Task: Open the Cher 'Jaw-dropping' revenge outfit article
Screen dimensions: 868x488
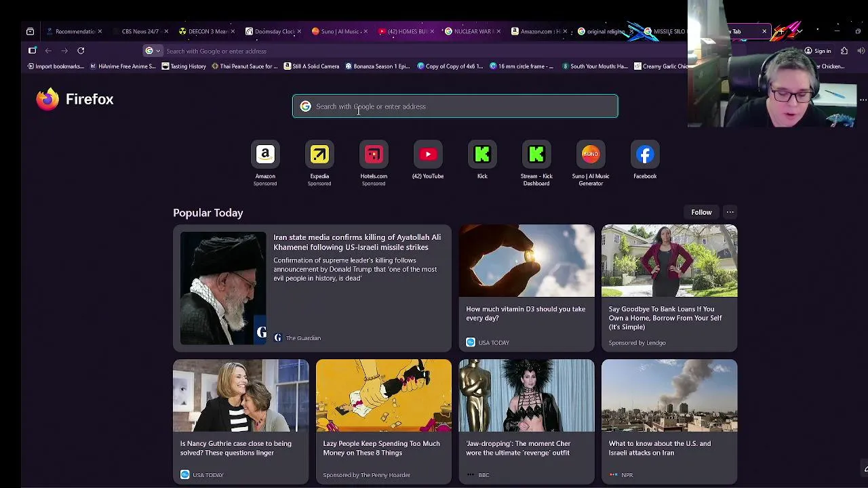Action: pyautogui.click(x=526, y=422)
